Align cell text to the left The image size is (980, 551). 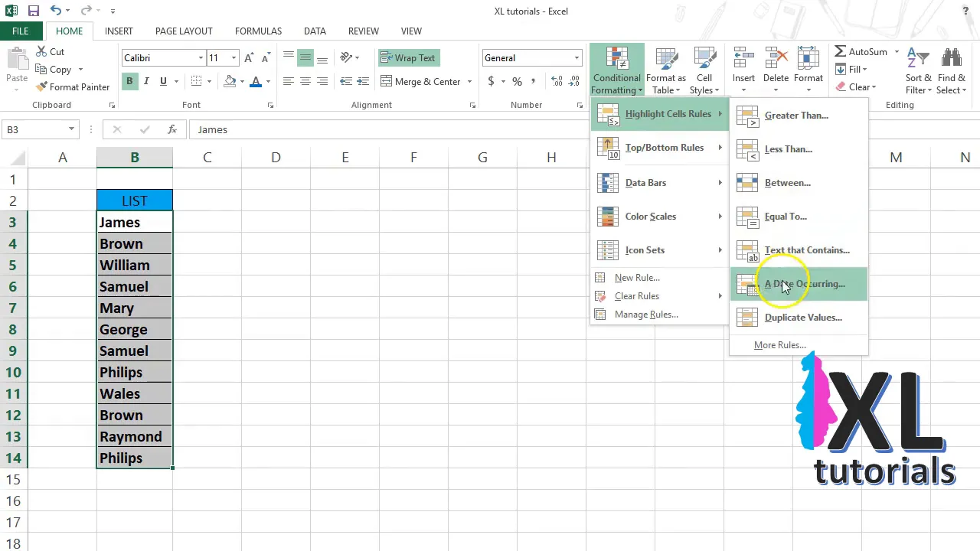click(288, 82)
